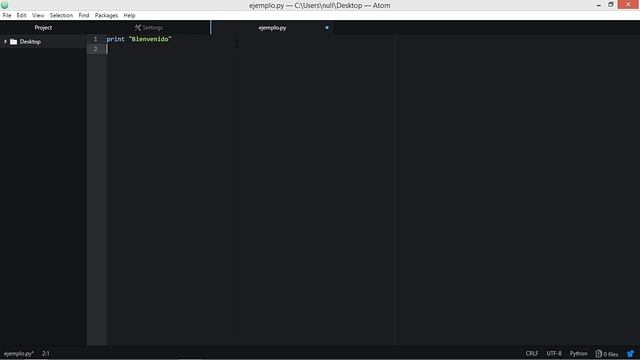This screenshot has width=640, height=360.
Task: Open the Selection menu
Action: pyautogui.click(x=61, y=15)
